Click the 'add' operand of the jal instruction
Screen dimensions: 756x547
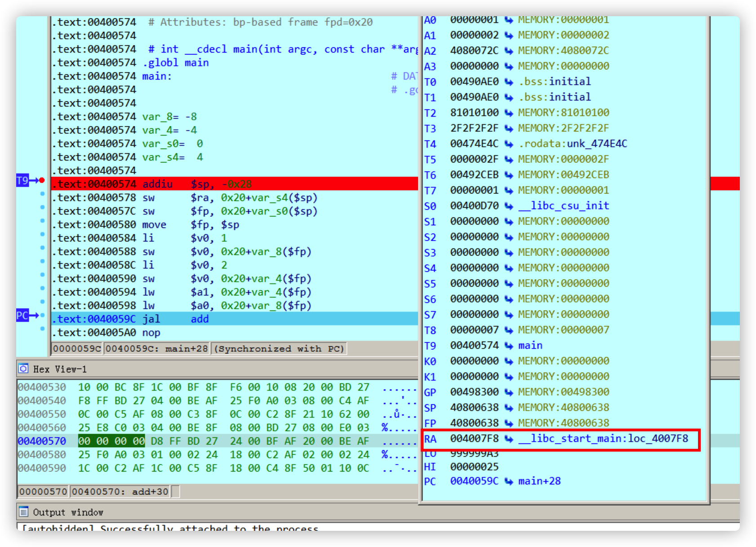pos(200,319)
